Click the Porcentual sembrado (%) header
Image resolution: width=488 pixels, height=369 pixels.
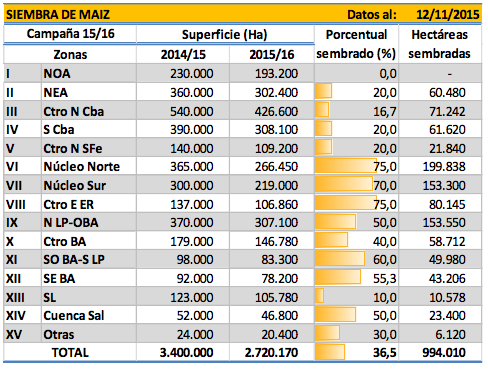356,44
